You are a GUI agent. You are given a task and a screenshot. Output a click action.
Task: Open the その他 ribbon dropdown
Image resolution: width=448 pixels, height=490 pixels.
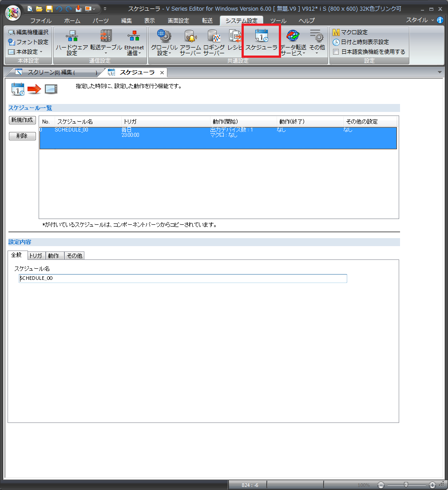pyautogui.click(x=317, y=43)
